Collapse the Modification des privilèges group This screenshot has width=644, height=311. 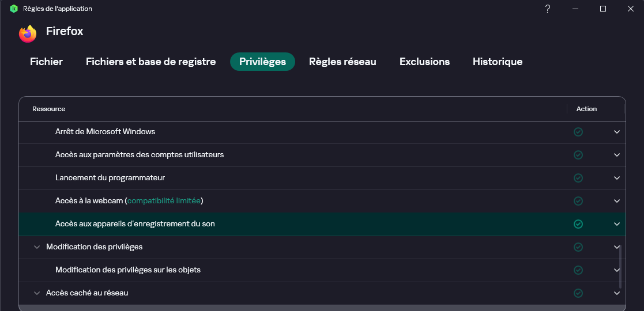pyautogui.click(x=37, y=247)
